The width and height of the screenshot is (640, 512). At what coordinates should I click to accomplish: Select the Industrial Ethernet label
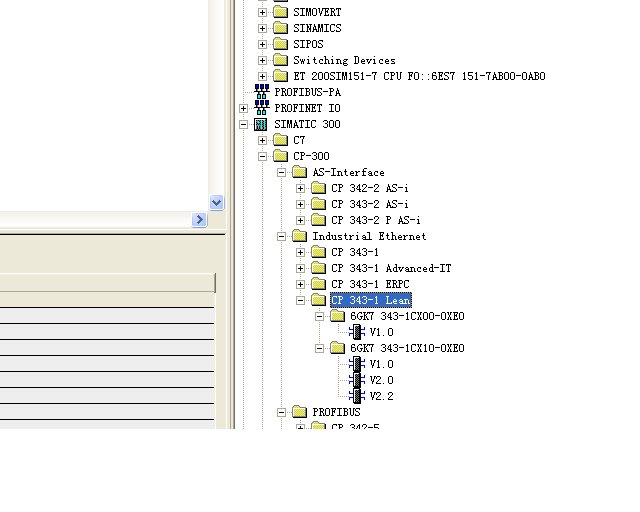pos(369,236)
